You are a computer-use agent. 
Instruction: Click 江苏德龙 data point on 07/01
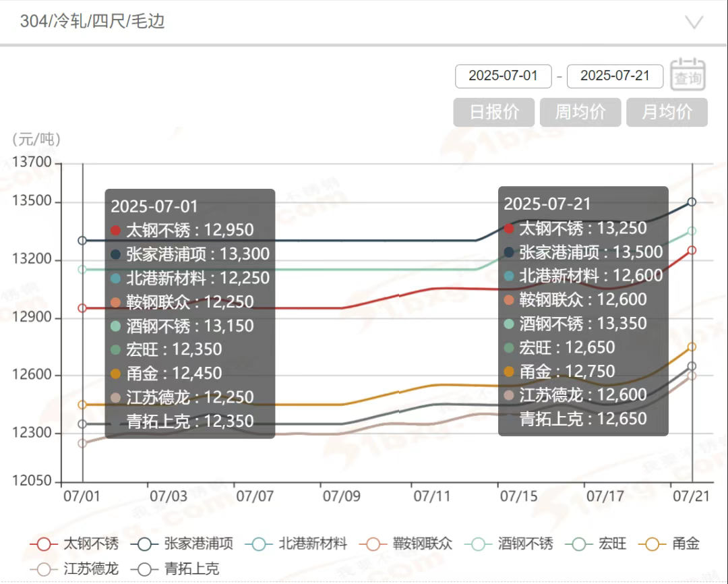coord(82,443)
